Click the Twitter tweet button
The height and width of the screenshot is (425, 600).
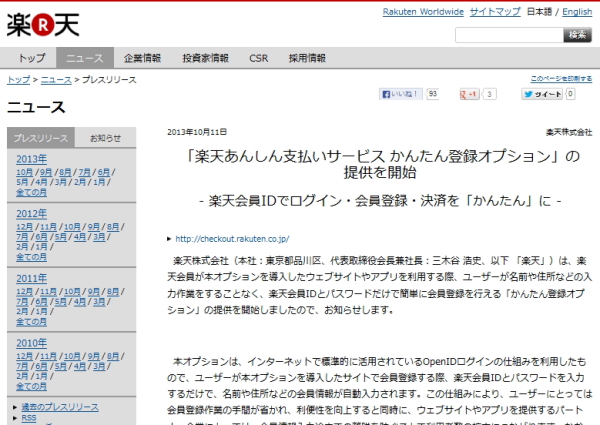coord(541,94)
